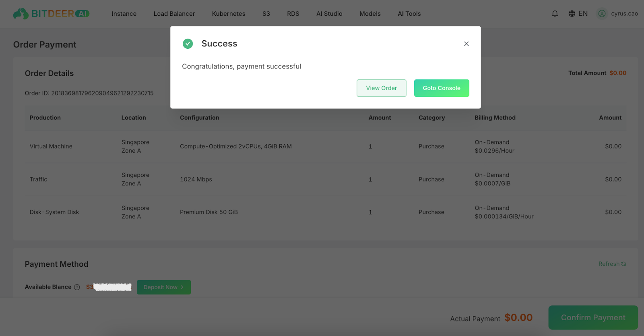
Task: Click the globe language icon
Action: 572,14
